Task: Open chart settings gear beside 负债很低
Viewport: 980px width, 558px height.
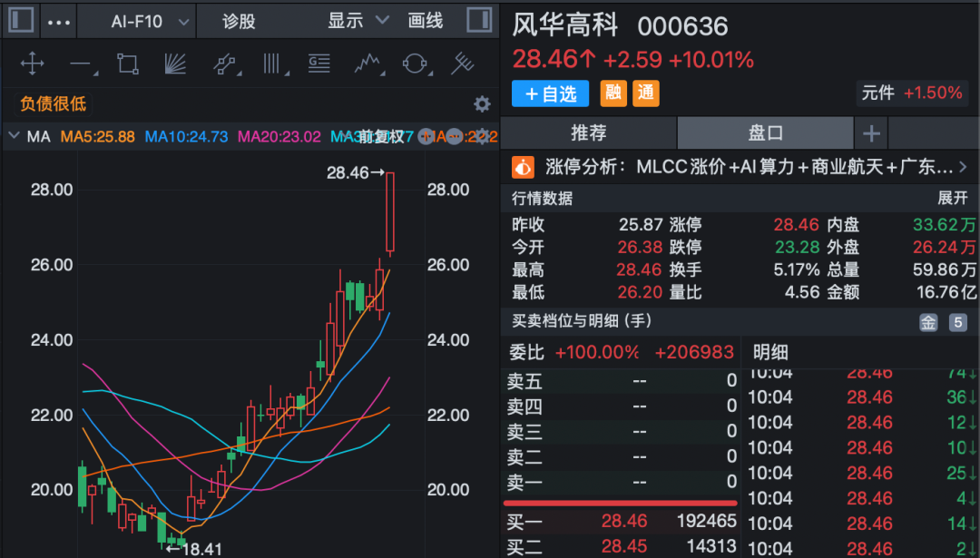Action: point(482,103)
